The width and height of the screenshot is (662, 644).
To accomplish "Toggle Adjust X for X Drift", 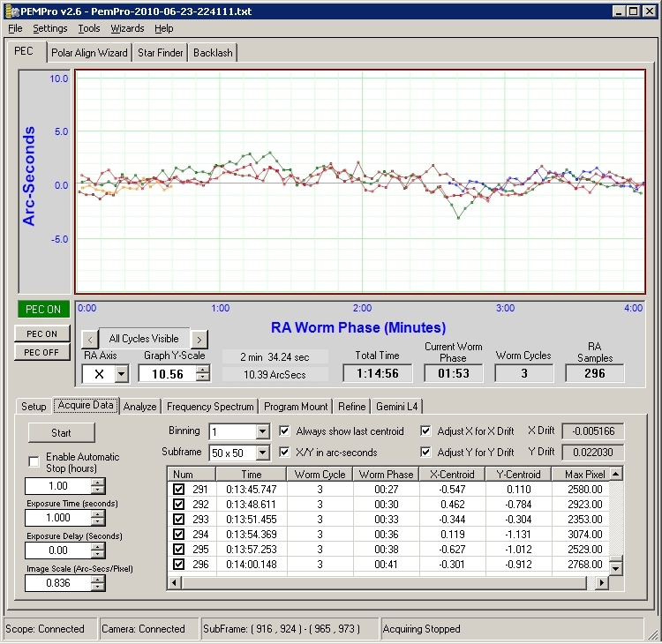I will [425, 431].
